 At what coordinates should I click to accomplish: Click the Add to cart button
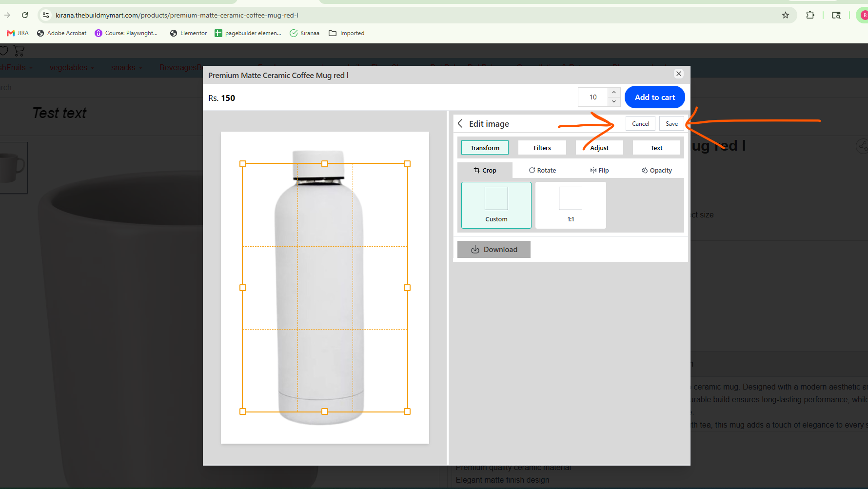[655, 97]
